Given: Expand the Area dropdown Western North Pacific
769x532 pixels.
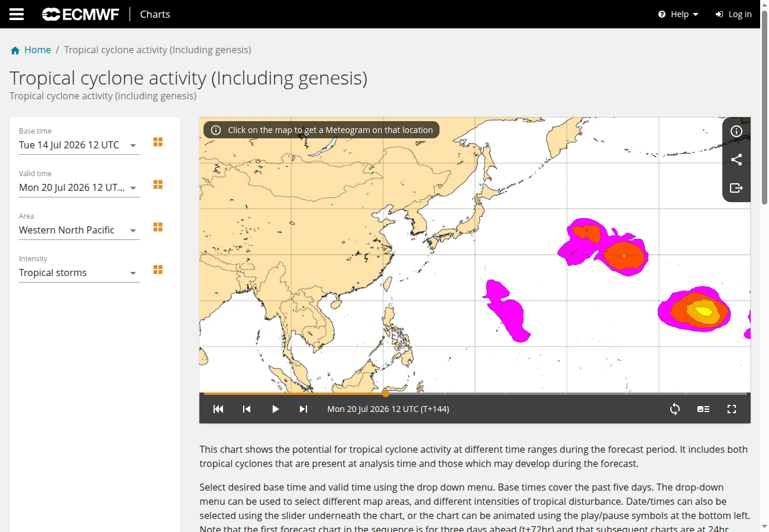Looking at the screenshot, I should tap(79, 231).
